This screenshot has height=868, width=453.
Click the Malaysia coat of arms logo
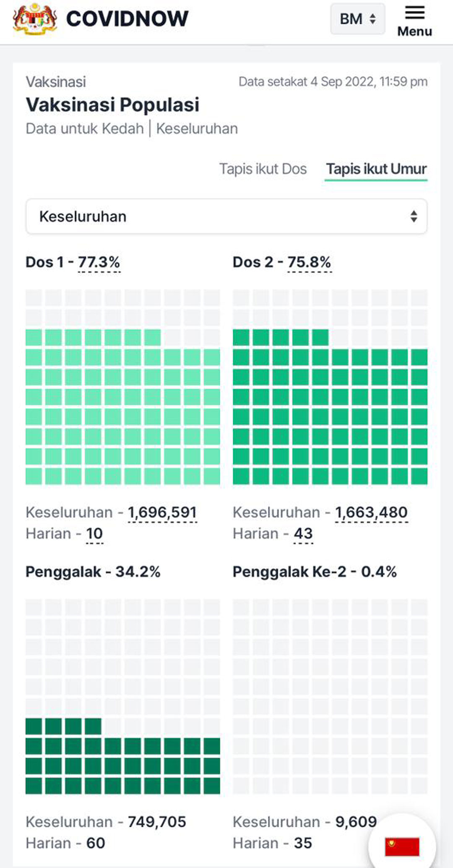pos(35,19)
